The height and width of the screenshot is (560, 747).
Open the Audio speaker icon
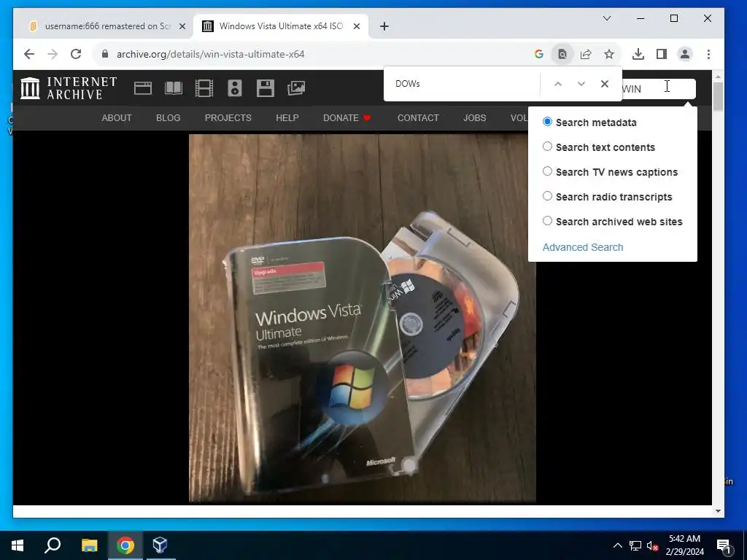235,88
